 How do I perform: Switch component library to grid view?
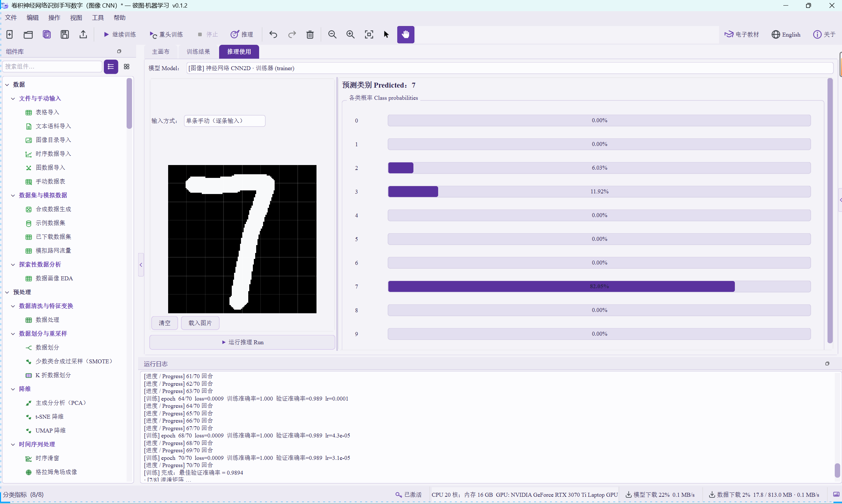coord(126,67)
